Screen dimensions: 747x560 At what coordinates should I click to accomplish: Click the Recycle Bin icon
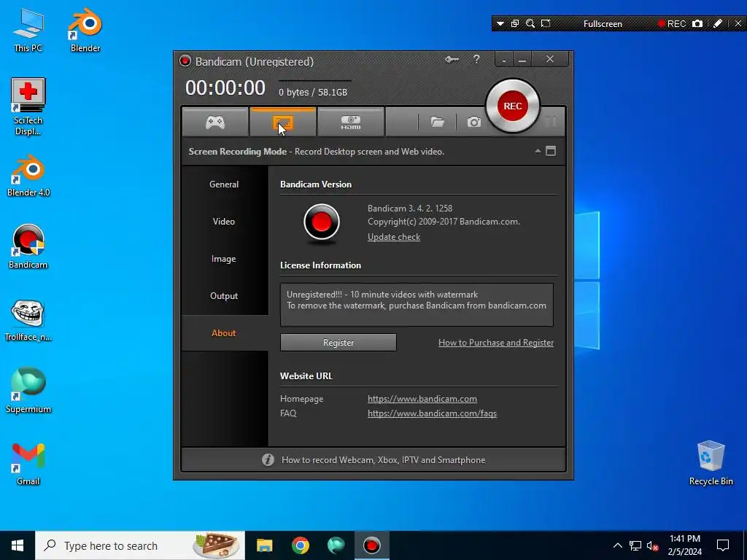coord(711,463)
